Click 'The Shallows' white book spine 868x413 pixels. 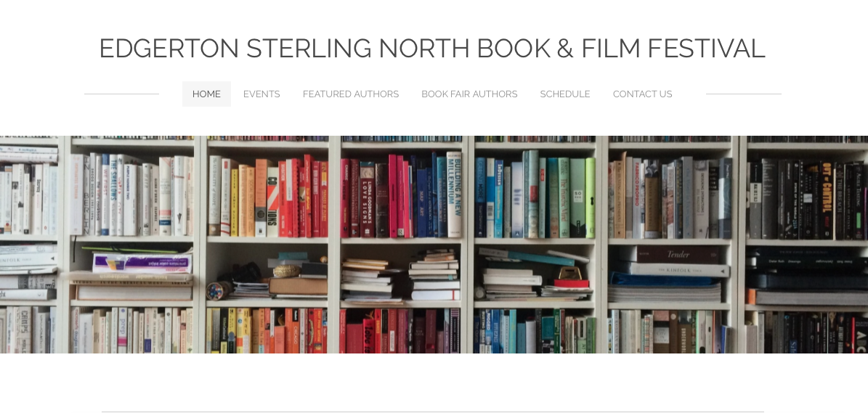pyautogui.click(x=113, y=195)
